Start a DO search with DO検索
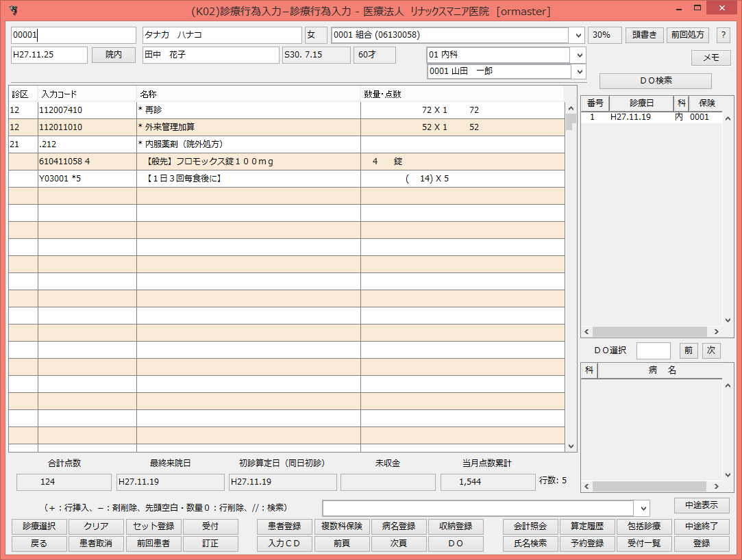This screenshot has height=560, width=742. pos(655,81)
